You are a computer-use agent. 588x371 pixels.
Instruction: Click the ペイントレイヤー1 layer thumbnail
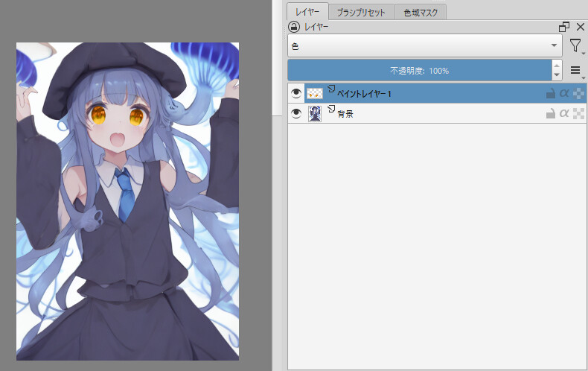[x=315, y=94]
